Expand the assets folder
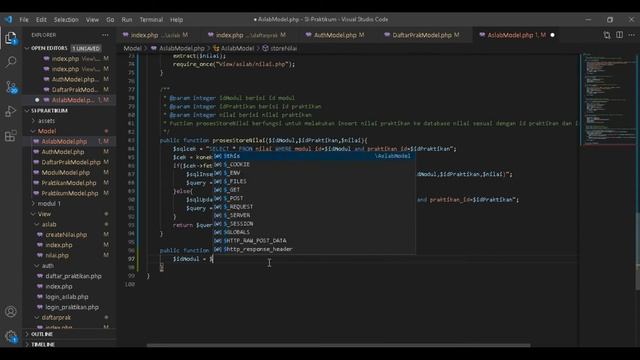640x360 pixels. 47,121
